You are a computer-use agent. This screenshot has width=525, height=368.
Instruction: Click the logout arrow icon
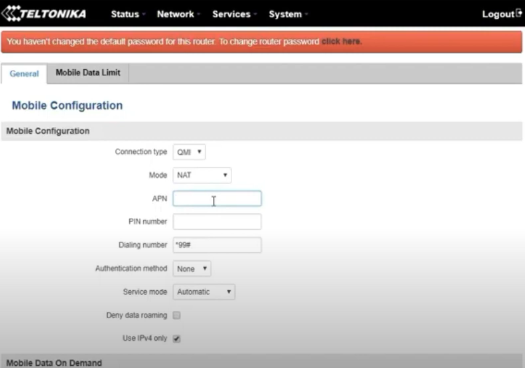(x=519, y=13)
